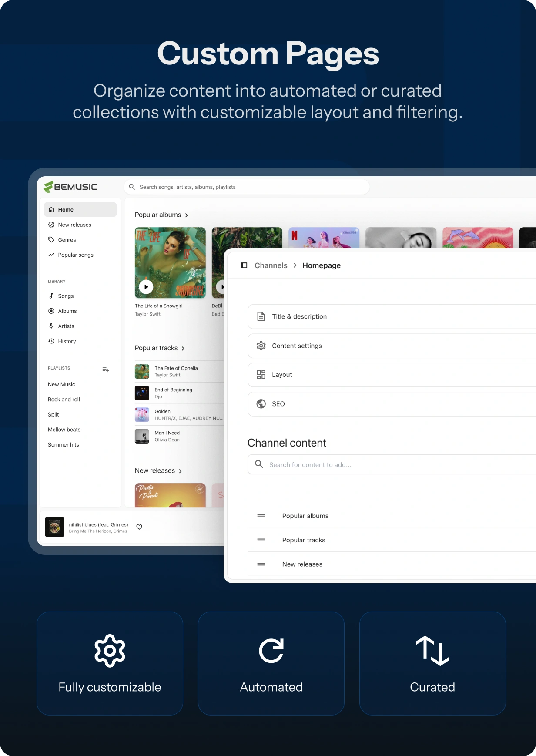Screen dimensions: 536x756
Task: Click the New releases badge icon
Action: (x=51, y=225)
